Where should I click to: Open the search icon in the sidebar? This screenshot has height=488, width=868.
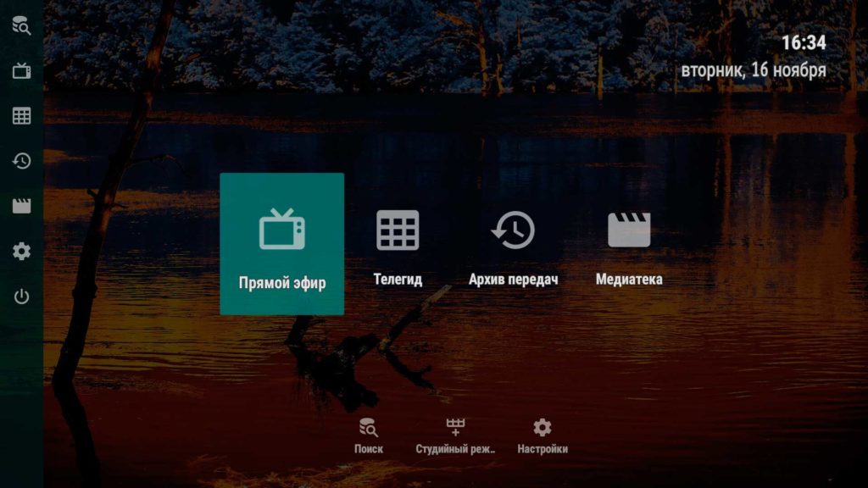point(21,24)
